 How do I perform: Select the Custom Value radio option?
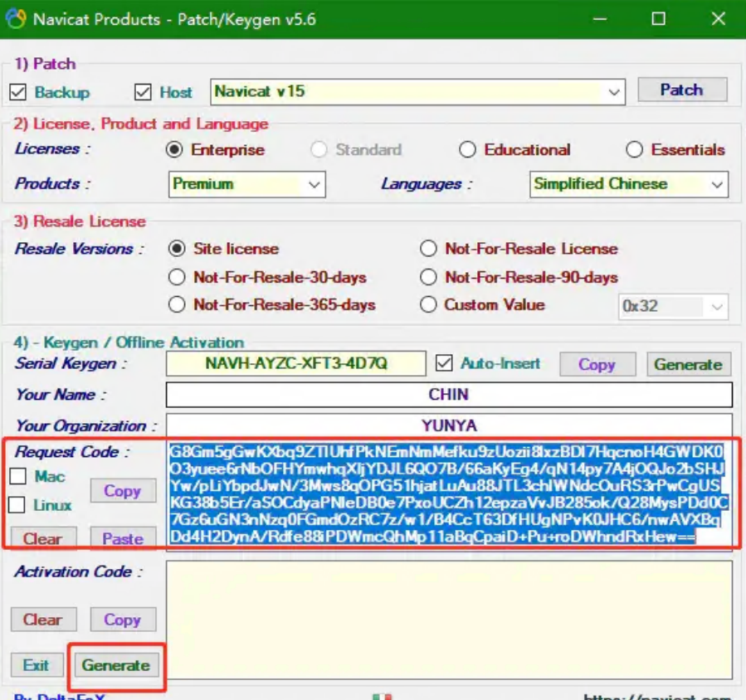[x=428, y=305]
